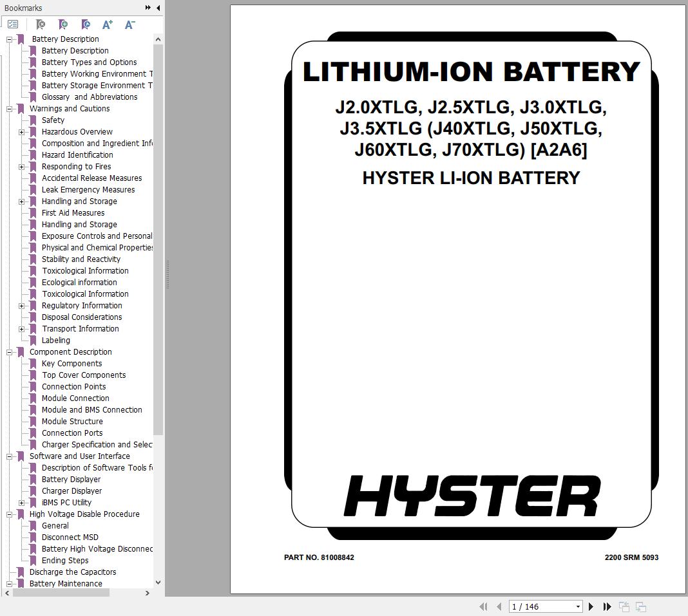Image resolution: width=688 pixels, height=616 pixels.
Task: Decrease bookmark font size
Action: [x=129, y=24]
